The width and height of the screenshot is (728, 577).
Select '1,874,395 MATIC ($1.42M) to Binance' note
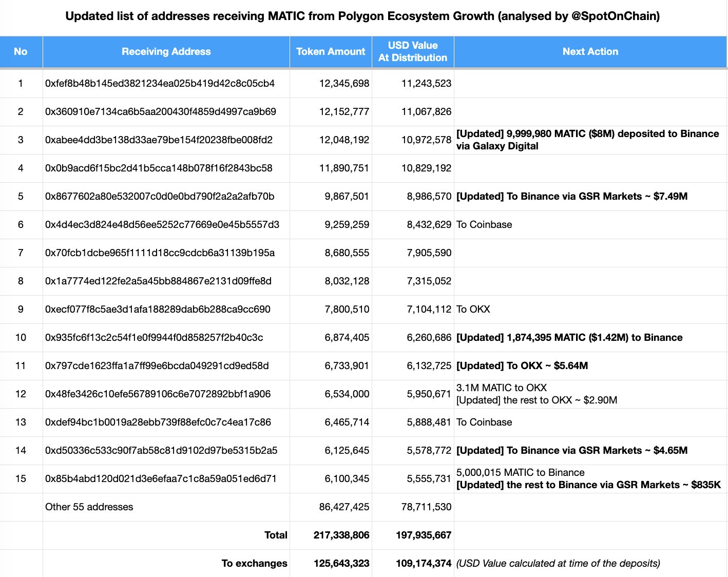569,337
